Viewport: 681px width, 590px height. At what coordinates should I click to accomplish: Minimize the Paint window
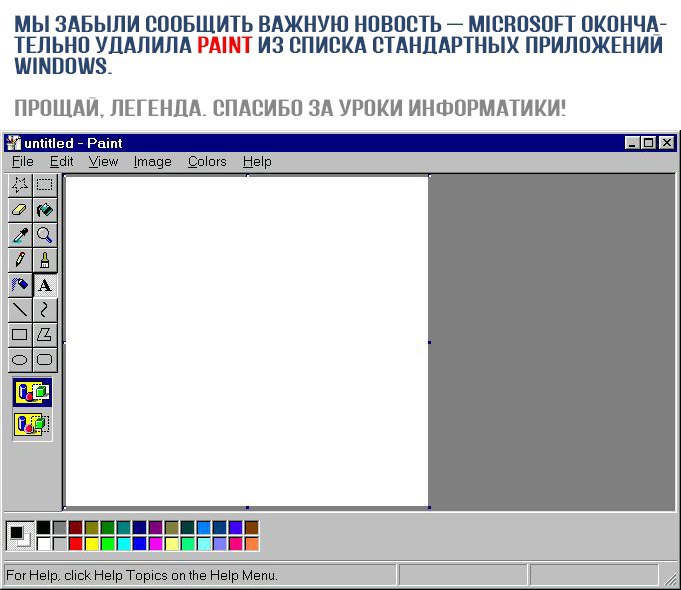pyautogui.click(x=633, y=143)
